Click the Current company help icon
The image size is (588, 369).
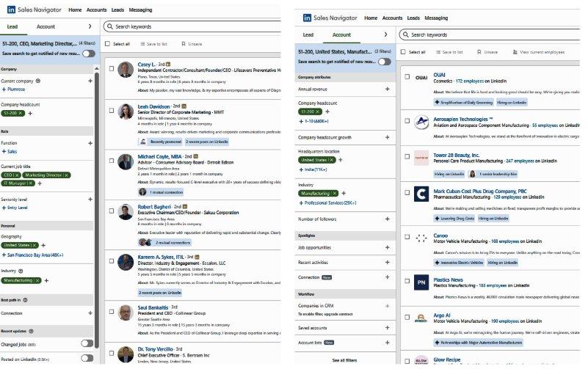tap(38, 81)
